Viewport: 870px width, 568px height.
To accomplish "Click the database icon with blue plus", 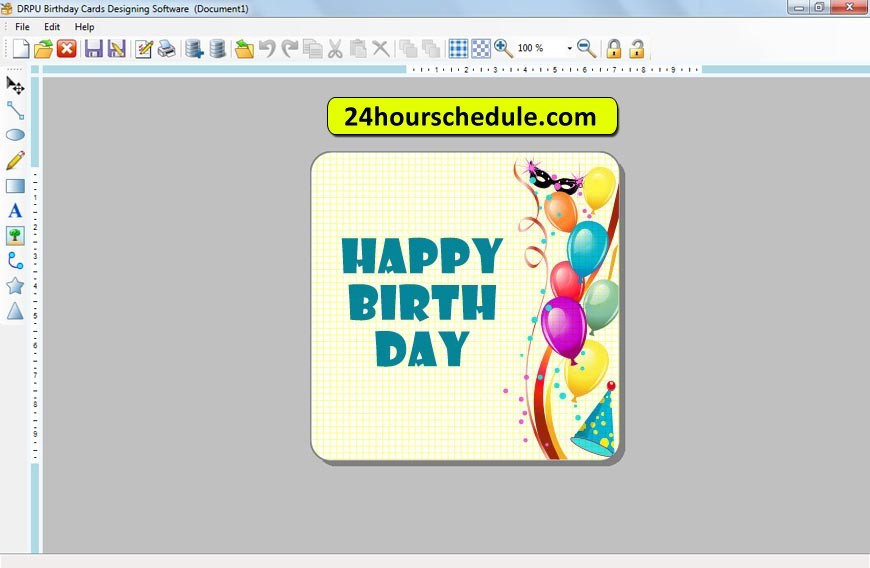I will 194,49.
